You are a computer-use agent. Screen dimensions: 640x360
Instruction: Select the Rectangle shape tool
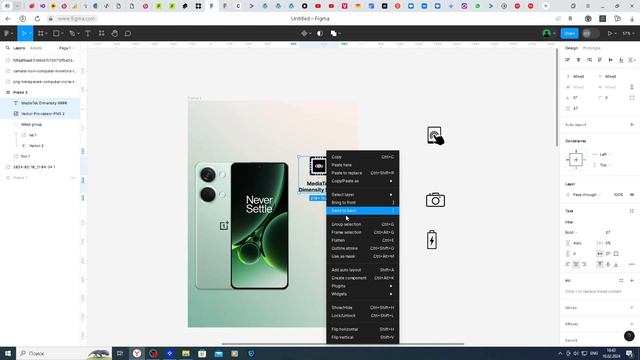[x=56, y=33]
